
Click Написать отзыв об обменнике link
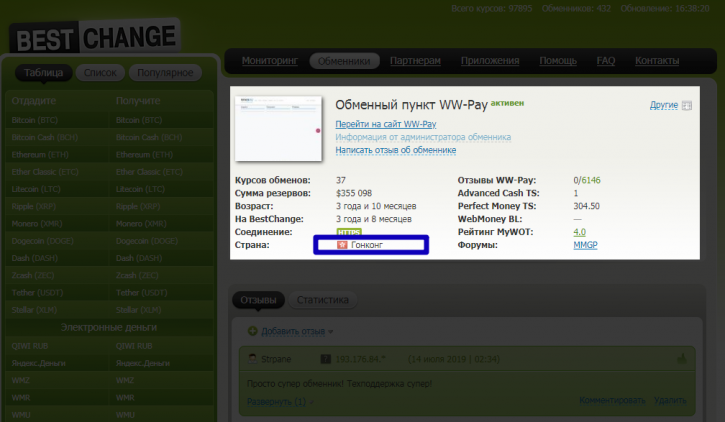point(396,150)
